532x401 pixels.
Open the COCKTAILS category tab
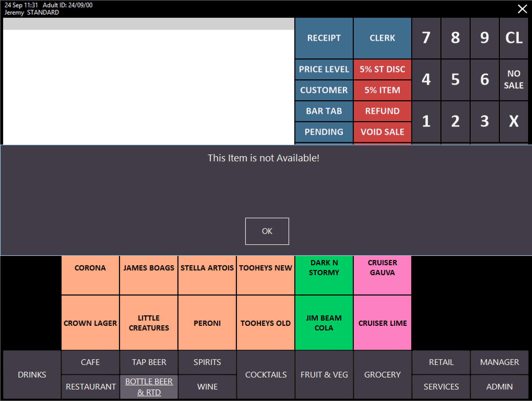tap(266, 374)
